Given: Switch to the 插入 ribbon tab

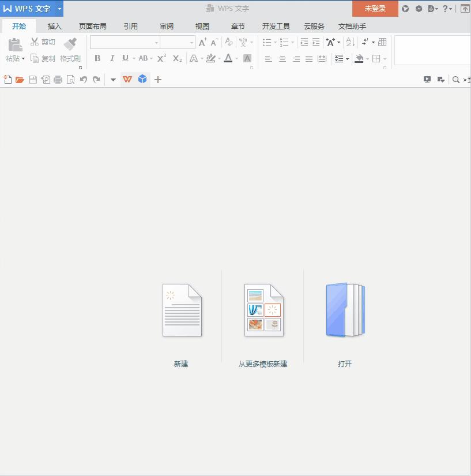Looking at the screenshot, I should (x=54, y=25).
